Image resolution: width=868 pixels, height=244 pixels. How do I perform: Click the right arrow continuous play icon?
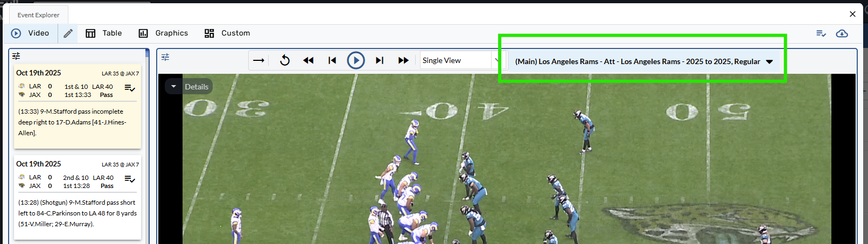258,60
